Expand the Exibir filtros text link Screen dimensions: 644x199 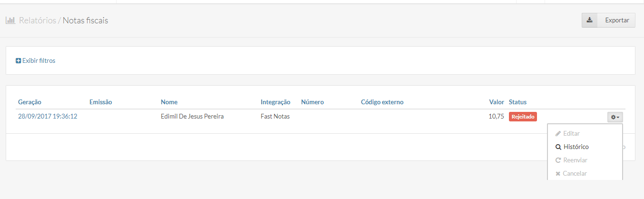[x=39, y=61]
